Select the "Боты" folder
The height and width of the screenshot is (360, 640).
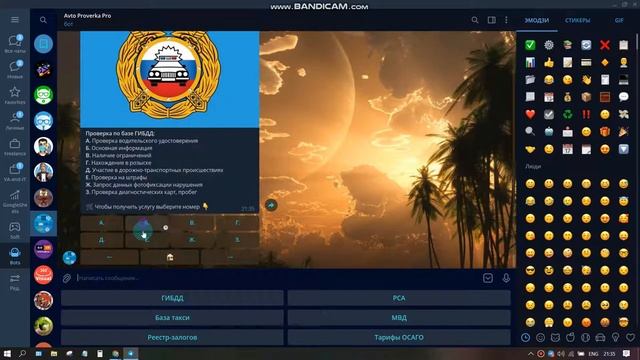pos(15,256)
